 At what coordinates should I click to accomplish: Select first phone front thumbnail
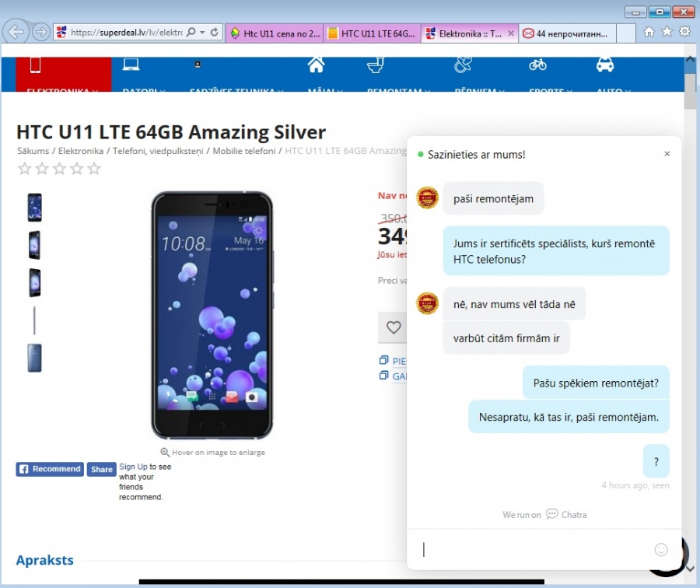pos(35,208)
